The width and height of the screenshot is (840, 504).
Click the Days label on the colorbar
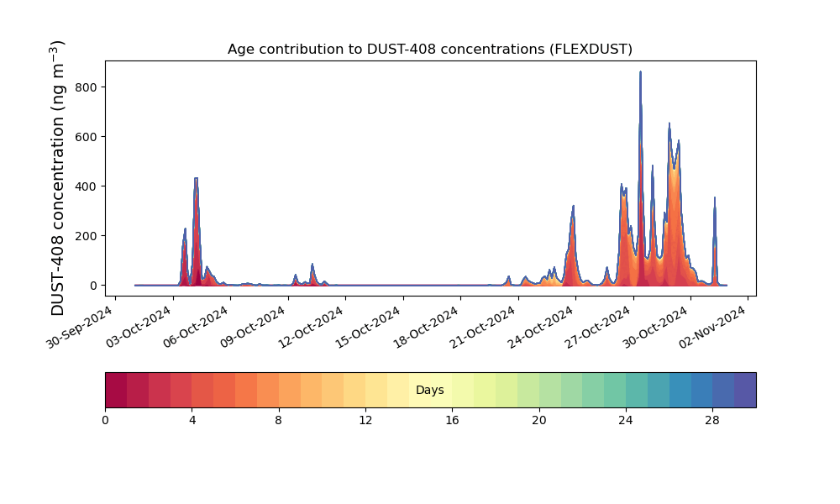tap(429, 390)
